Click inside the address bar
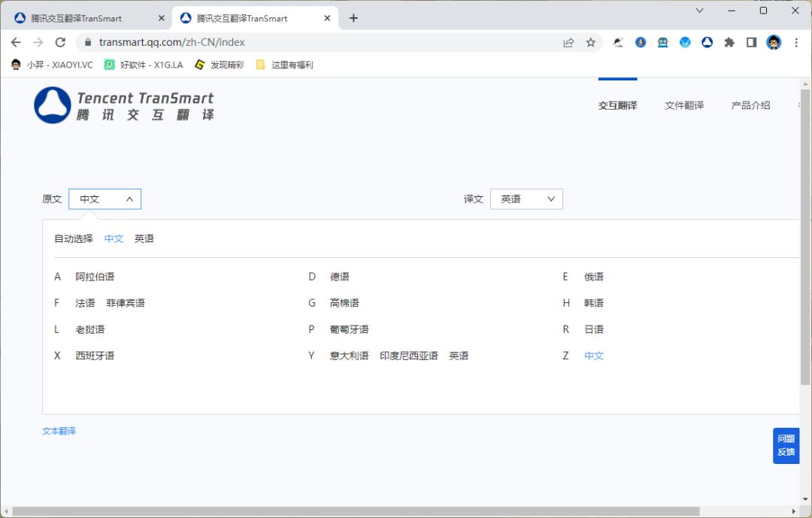 pos(301,42)
